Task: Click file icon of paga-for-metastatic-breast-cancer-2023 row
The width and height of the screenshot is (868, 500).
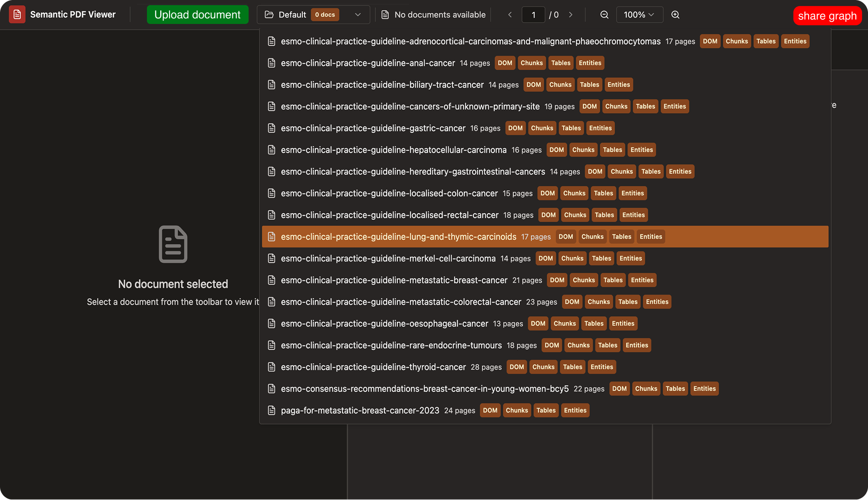Action: tap(271, 411)
